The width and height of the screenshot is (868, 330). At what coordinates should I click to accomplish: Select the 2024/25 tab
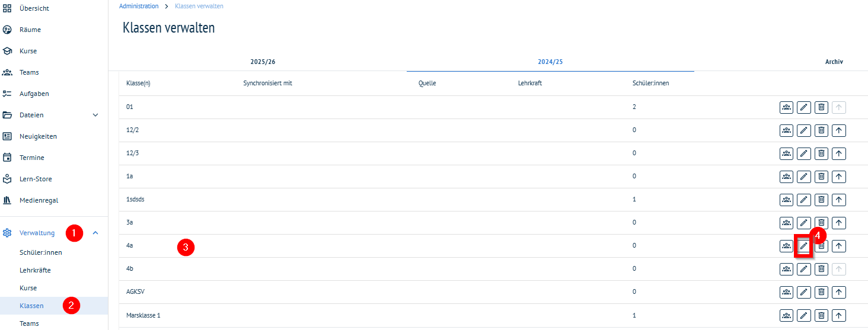coord(550,62)
